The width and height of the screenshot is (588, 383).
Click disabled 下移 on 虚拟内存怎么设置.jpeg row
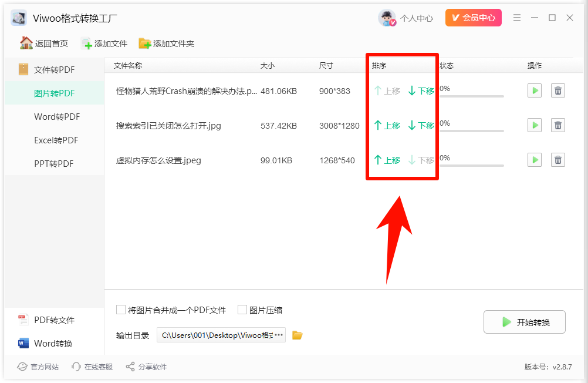coord(421,160)
